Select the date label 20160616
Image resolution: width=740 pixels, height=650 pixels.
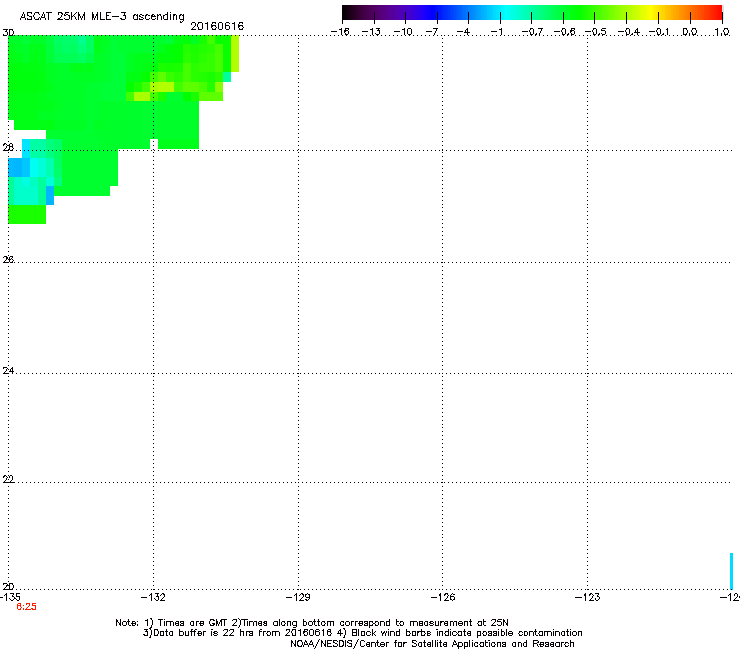[217, 26]
